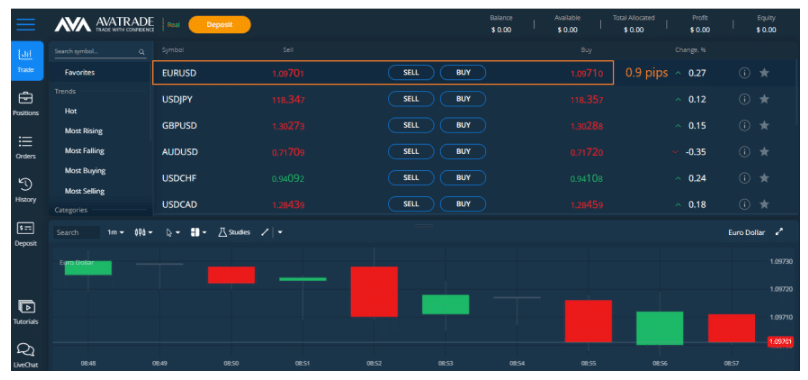
Task: Click the panel divider handle above chart
Action: 424,226
